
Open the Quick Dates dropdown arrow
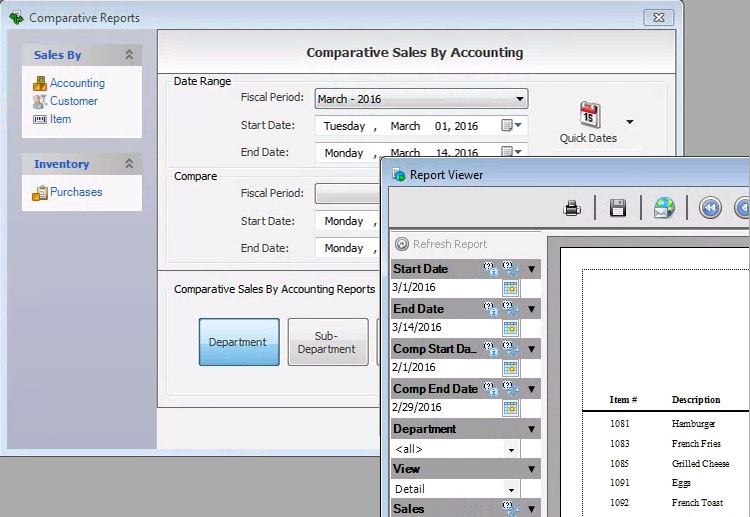coord(630,122)
